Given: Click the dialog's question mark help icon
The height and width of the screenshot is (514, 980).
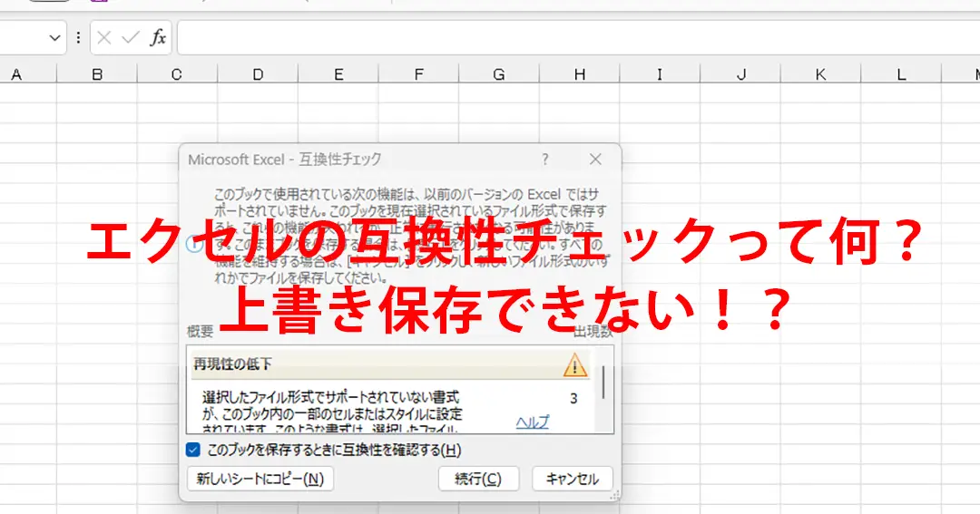Looking at the screenshot, I should point(545,160).
